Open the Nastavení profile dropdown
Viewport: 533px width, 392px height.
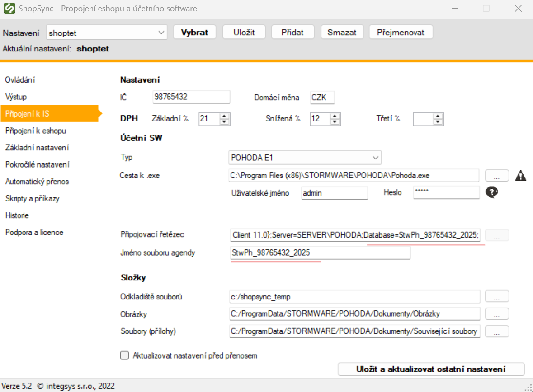(162, 33)
